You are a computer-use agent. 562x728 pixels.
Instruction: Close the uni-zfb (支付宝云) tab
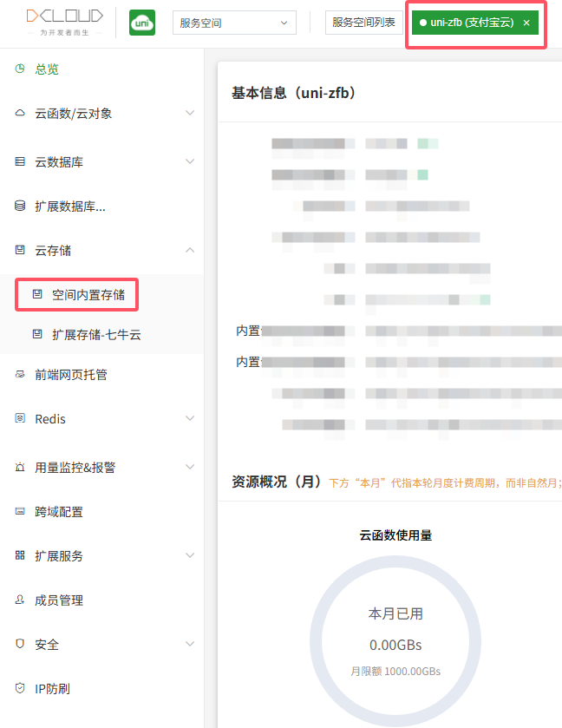click(x=526, y=23)
